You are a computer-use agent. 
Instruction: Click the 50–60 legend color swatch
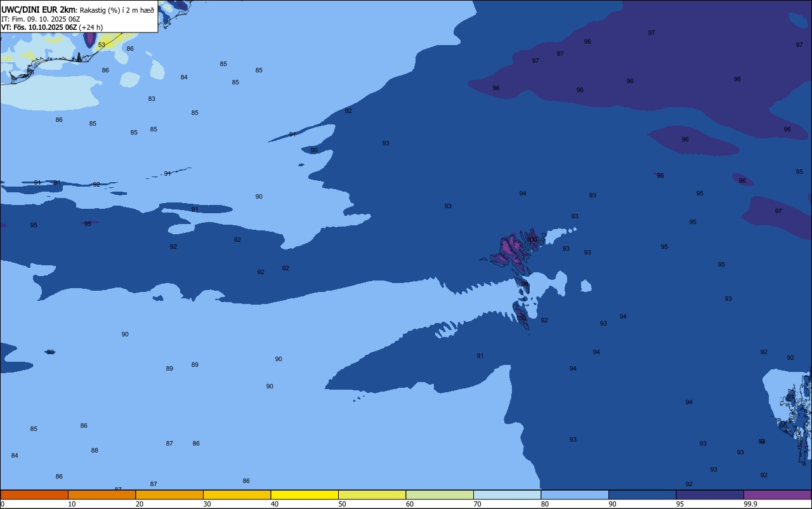point(372,494)
